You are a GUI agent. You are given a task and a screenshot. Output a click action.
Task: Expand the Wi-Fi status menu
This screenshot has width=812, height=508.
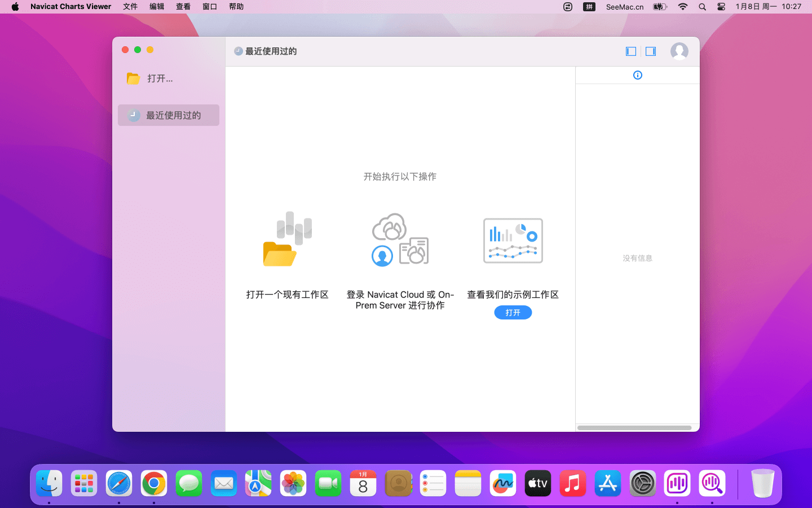[683, 7]
